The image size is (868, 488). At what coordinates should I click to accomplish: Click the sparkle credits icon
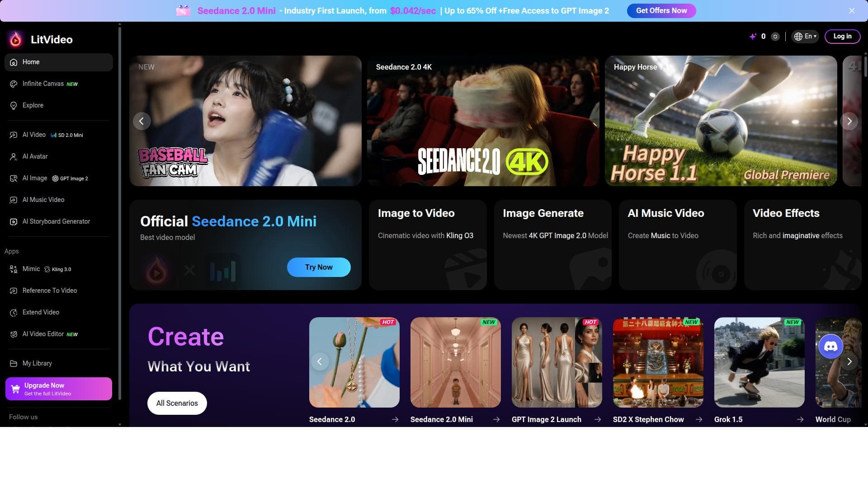coord(753,37)
